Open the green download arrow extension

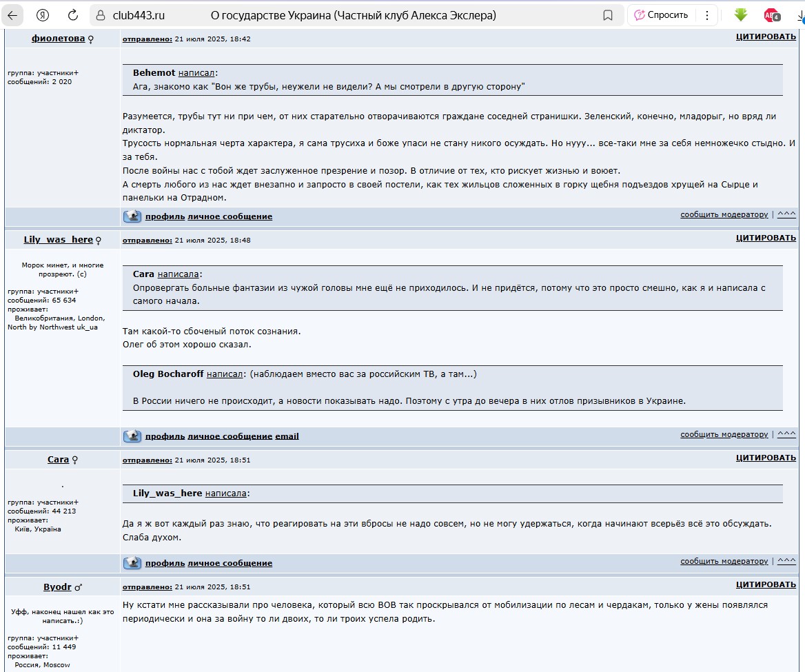[x=741, y=15]
